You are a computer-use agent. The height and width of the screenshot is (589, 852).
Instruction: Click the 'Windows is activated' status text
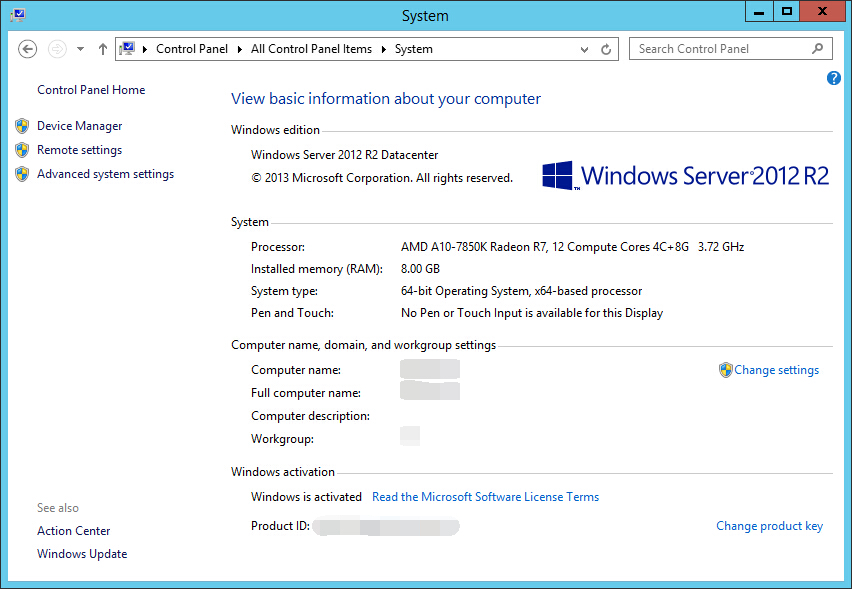306,497
